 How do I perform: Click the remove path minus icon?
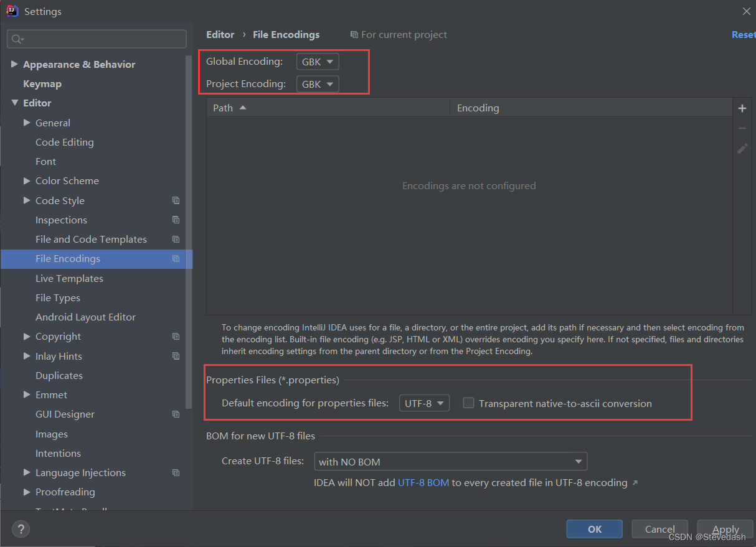click(742, 128)
